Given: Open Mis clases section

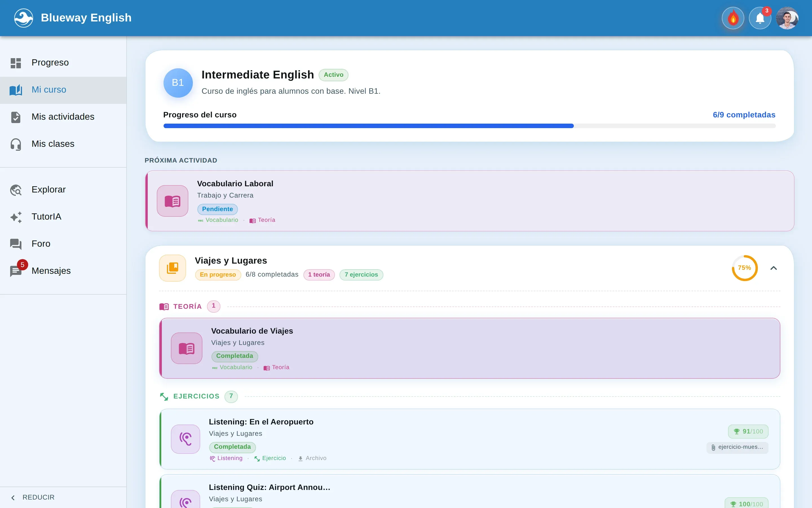Looking at the screenshot, I should click(63, 144).
